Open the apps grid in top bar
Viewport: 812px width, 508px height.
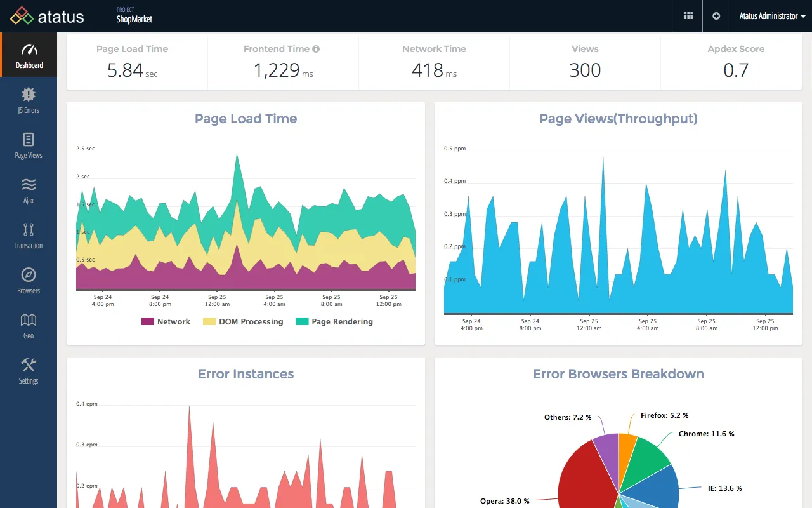pos(688,16)
